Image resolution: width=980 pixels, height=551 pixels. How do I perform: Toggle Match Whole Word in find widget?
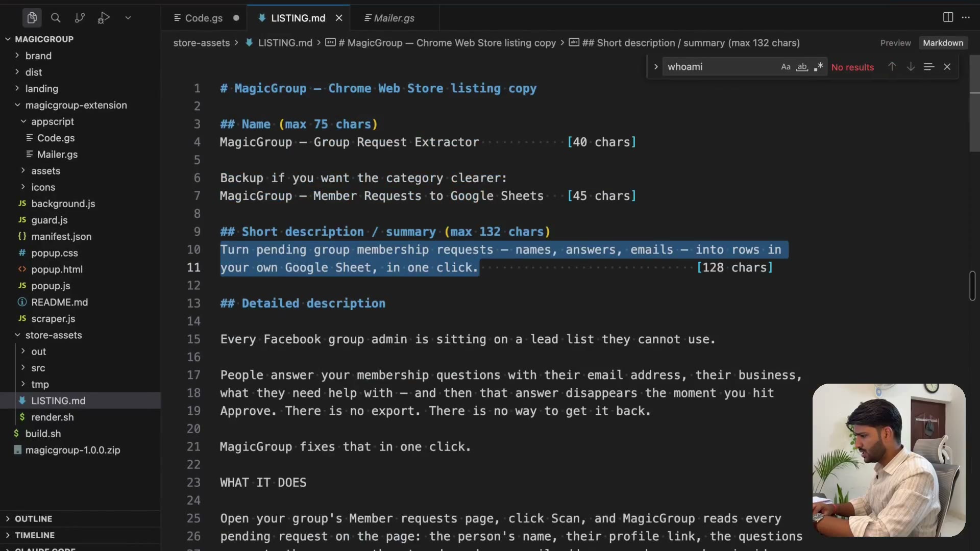click(x=802, y=67)
